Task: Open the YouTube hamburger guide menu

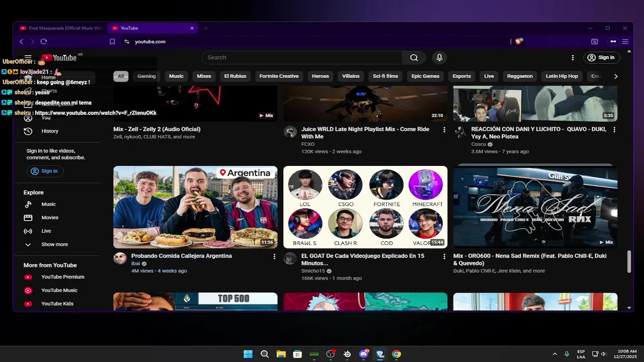Action: (28, 58)
